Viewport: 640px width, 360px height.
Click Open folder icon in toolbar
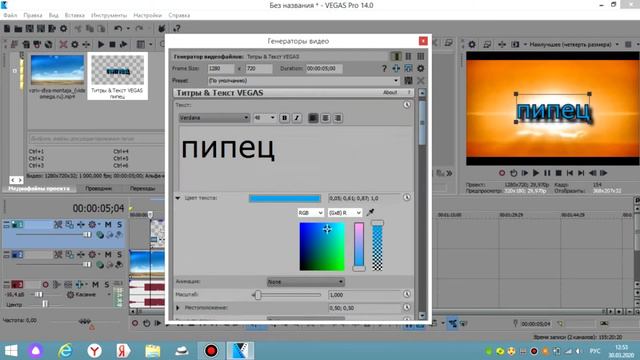18,29
